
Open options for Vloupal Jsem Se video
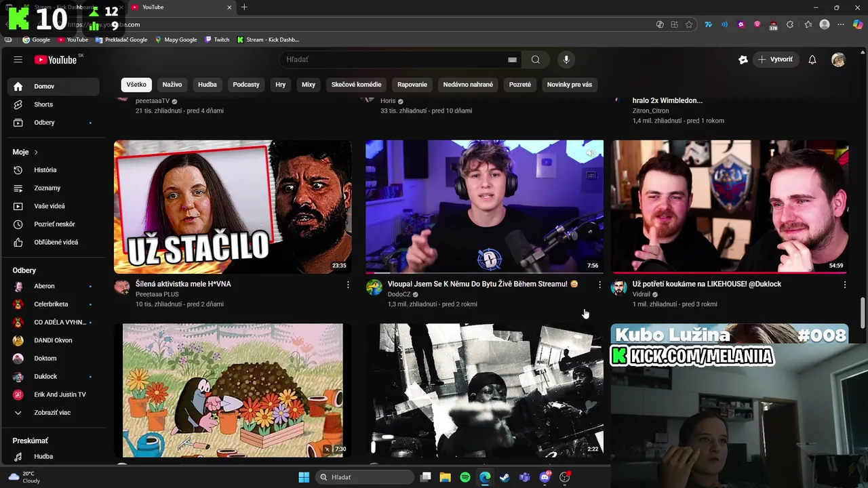coord(599,285)
